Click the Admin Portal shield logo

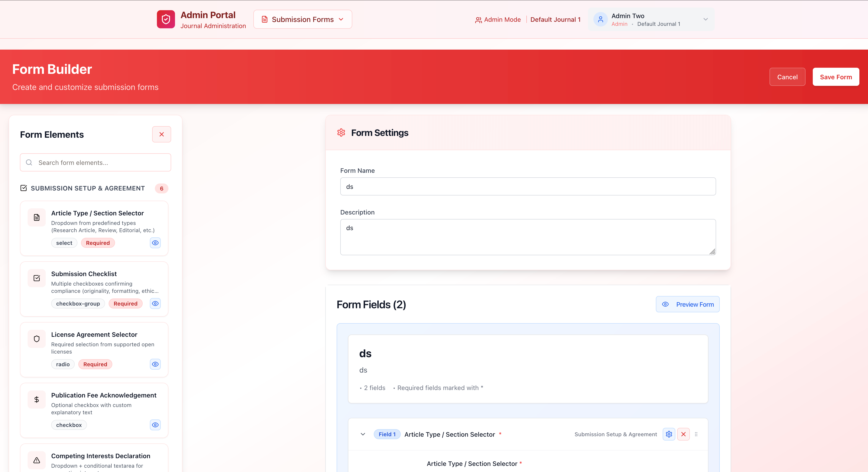[166, 19]
